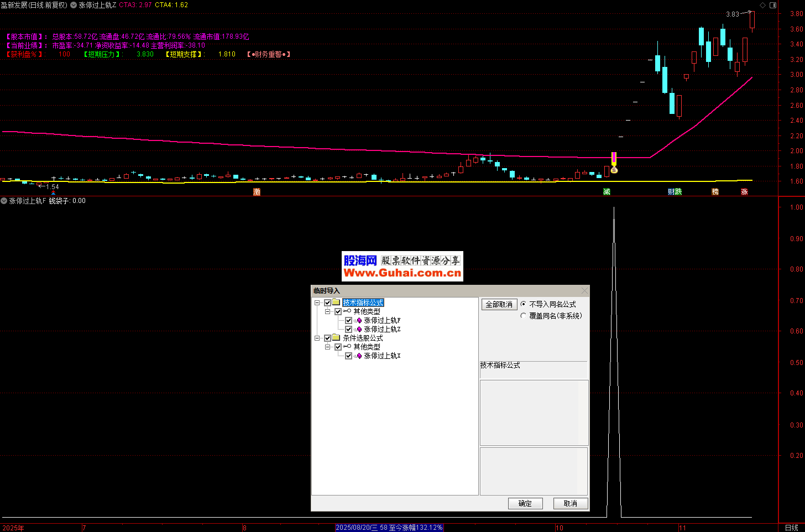Click the 确定 button
This screenshot has height=532, width=805.
pyautogui.click(x=525, y=503)
